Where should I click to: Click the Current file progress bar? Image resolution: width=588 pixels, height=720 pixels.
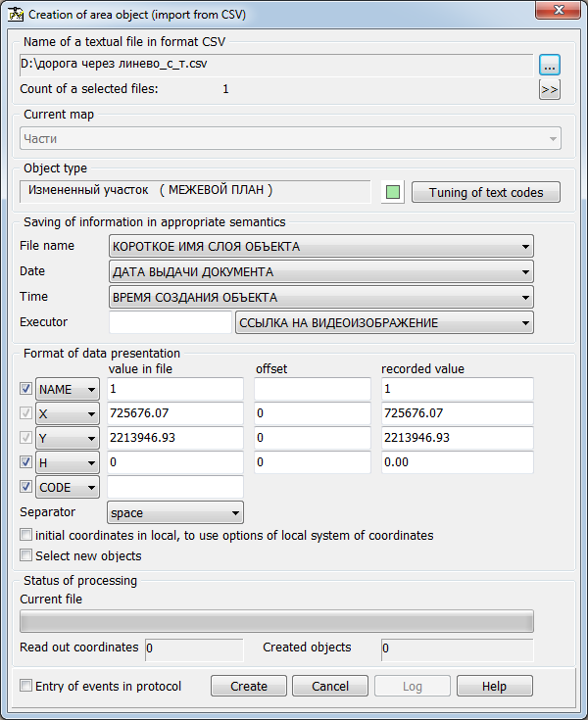pyautogui.click(x=276, y=621)
